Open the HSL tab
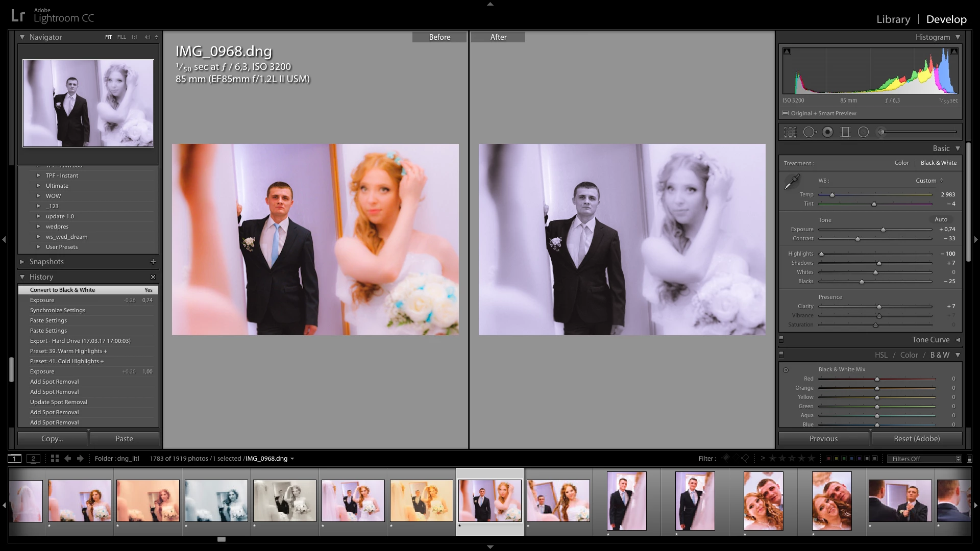Image resolution: width=980 pixels, height=551 pixels. [881, 355]
